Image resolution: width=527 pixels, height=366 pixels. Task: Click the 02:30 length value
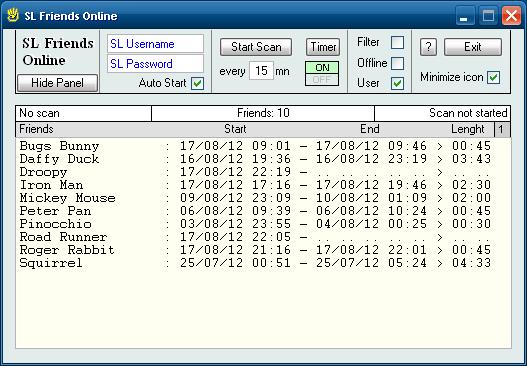472,185
